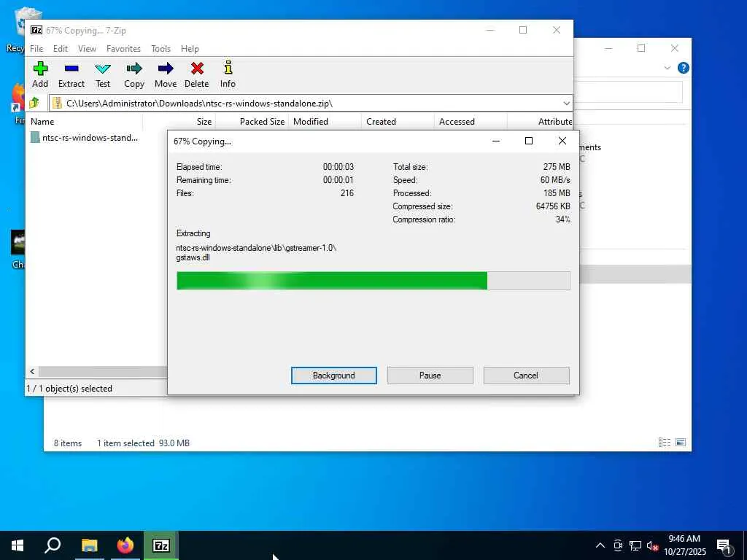
Task: Click the Delete toolbar icon
Action: pos(197,75)
